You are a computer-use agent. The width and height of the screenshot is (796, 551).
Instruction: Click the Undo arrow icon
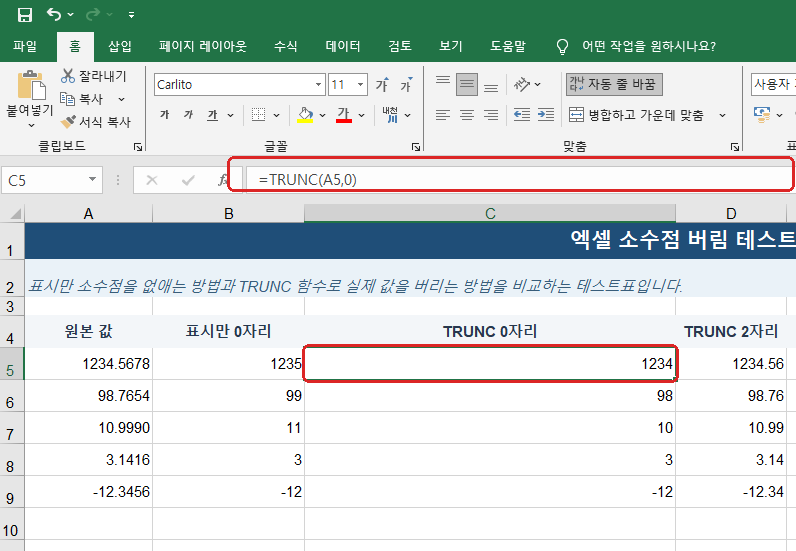pyautogui.click(x=53, y=14)
